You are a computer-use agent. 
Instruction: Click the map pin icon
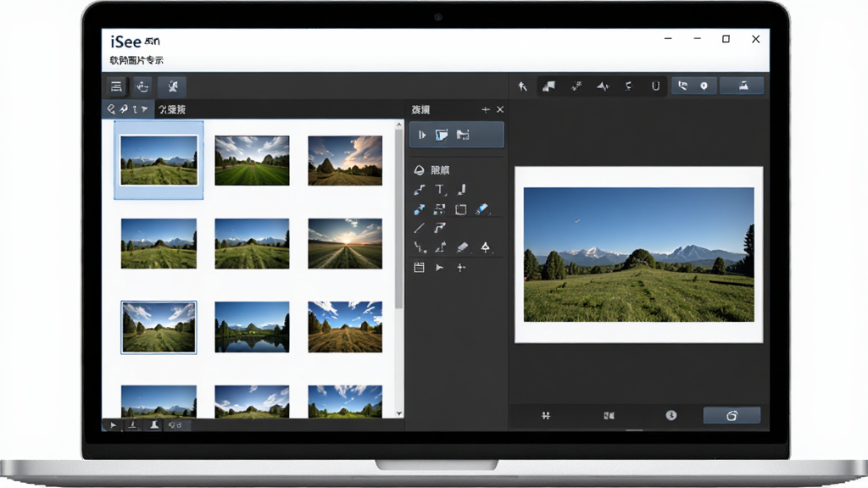[x=704, y=86]
